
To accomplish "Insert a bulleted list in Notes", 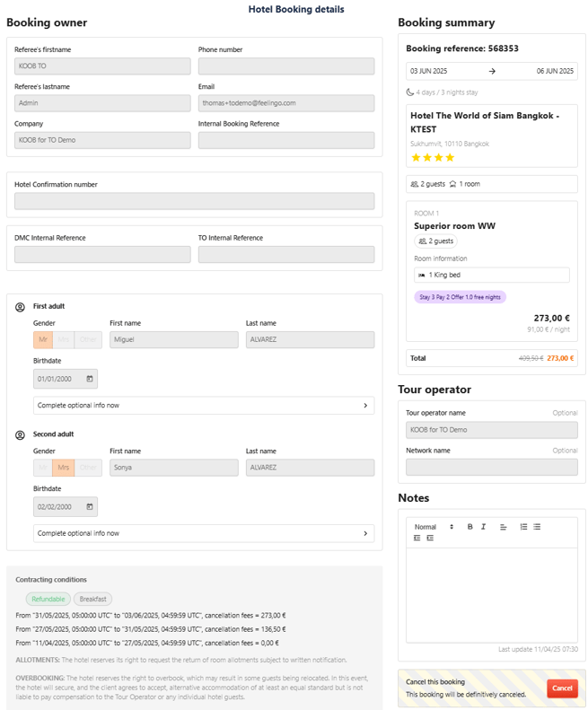I will click(x=537, y=527).
